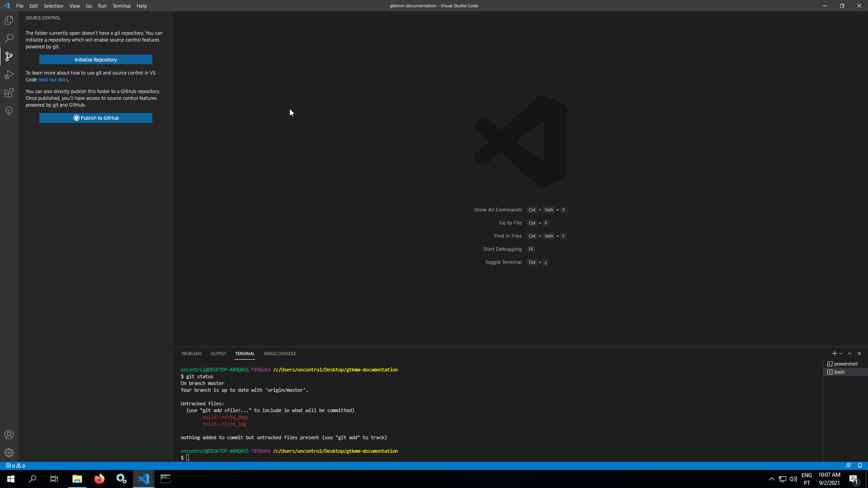Open the read our docs link
868x488 pixels.
point(53,80)
